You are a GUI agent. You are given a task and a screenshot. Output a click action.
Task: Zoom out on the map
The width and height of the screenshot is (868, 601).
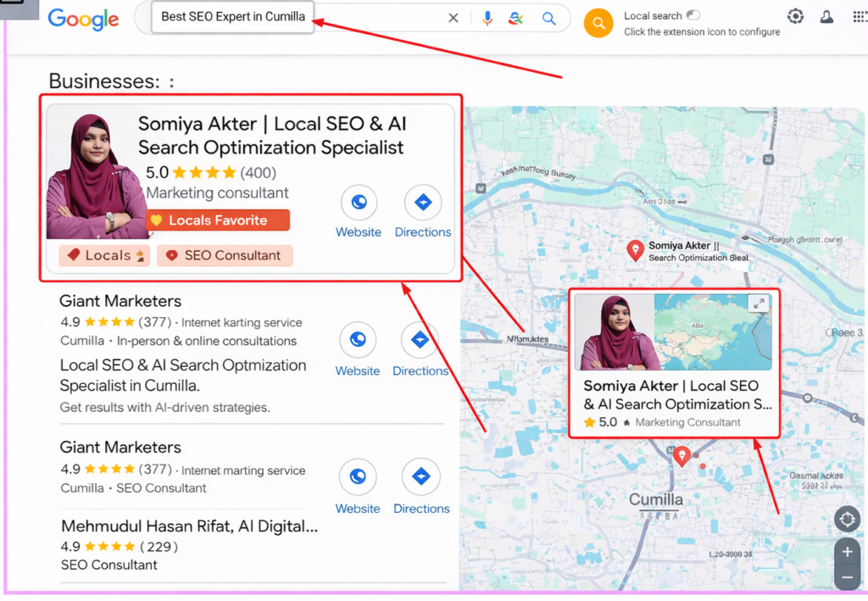847,577
